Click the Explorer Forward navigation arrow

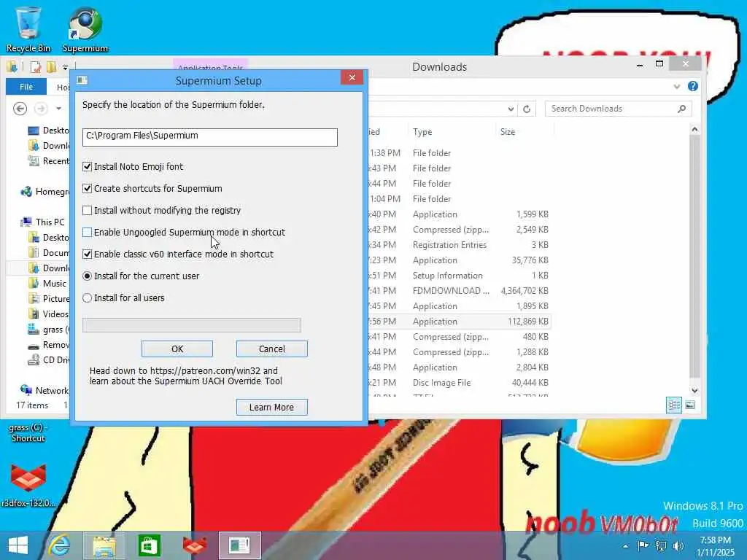coord(41,109)
